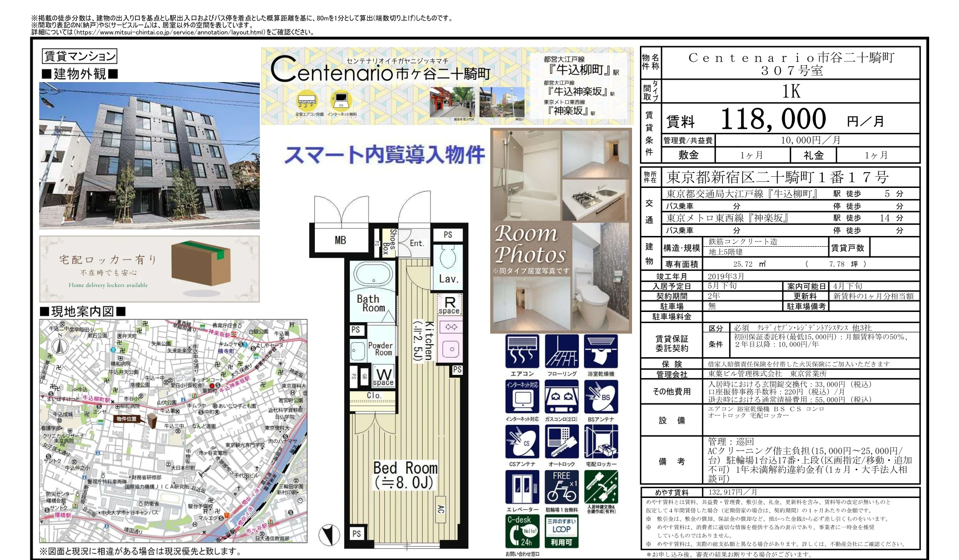The image size is (959, 560).
Task: Click the free bicycle parking icon
Action: point(562,487)
